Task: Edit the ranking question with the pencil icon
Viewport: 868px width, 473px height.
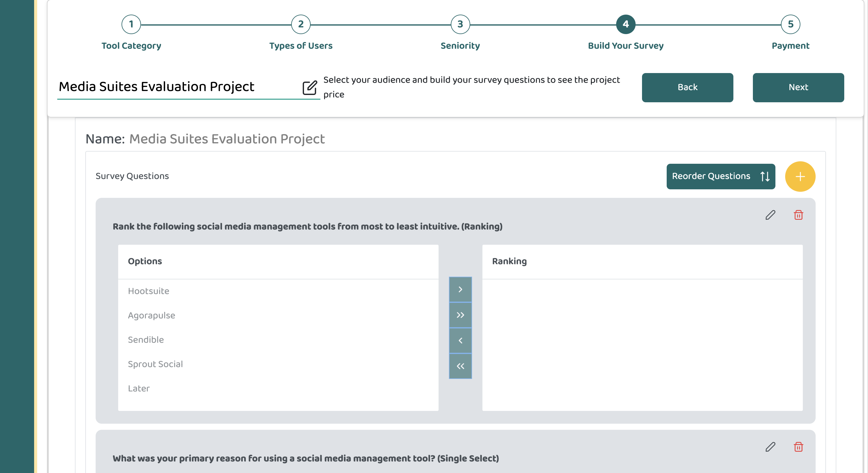Action: point(770,215)
